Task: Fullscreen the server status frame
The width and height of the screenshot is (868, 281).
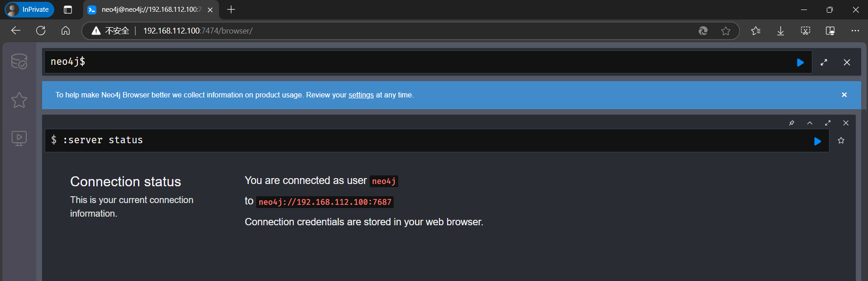Action: coord(828,123)
